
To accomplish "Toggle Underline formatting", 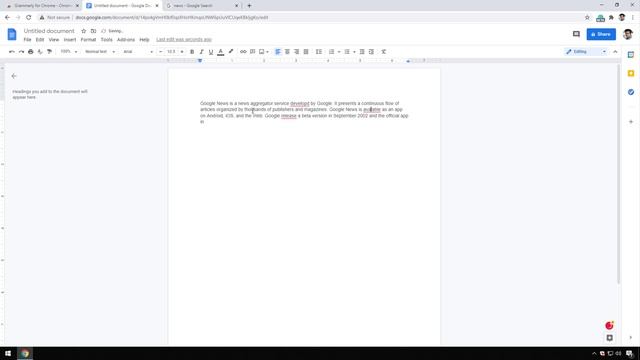I will tap(211, 52).
